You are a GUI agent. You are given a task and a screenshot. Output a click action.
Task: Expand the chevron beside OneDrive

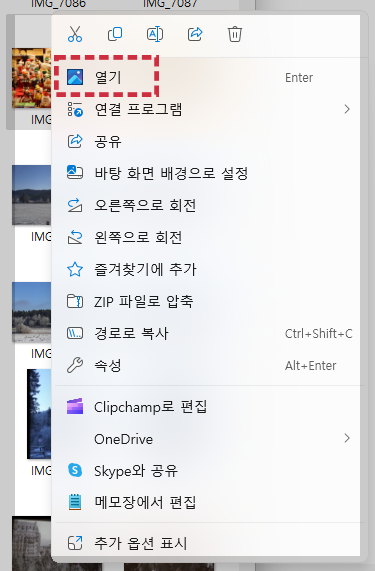point(347,438)
